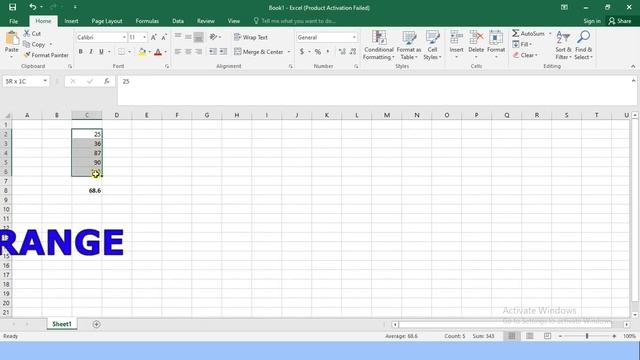Screen dimensions: 640x360
Task: Collapse the ribbon
Action: 633,66
